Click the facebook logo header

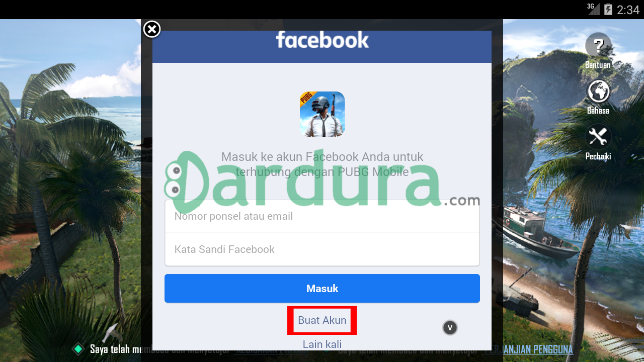[x=322, y=40]
